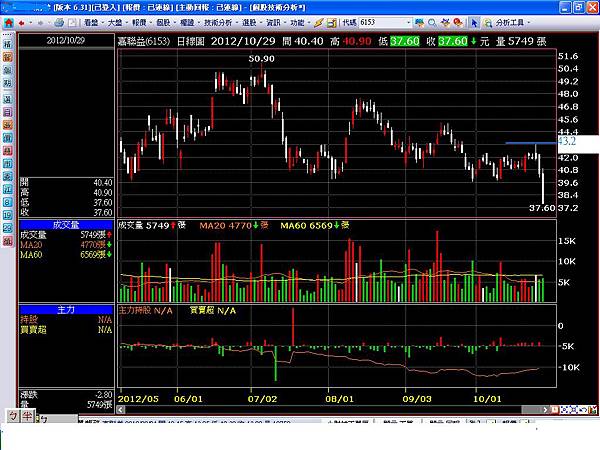Open the 權證 menu

(187, 23)
